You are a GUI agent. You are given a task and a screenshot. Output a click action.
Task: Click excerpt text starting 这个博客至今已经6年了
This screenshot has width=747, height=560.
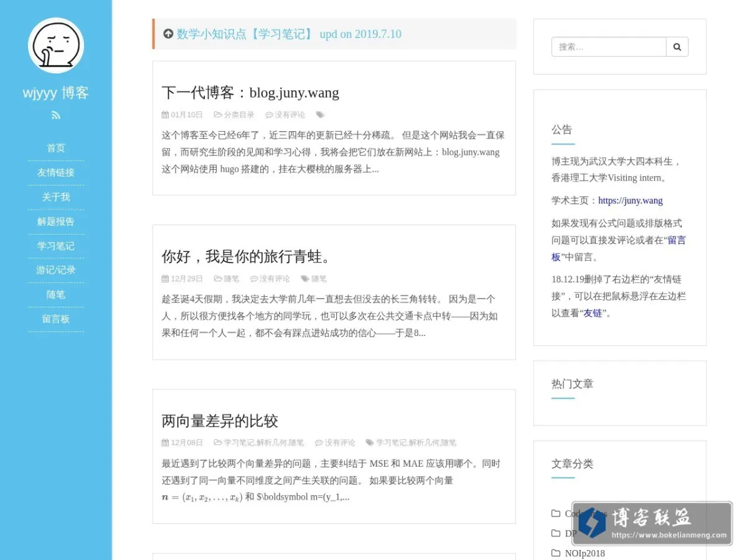(333, 152)
